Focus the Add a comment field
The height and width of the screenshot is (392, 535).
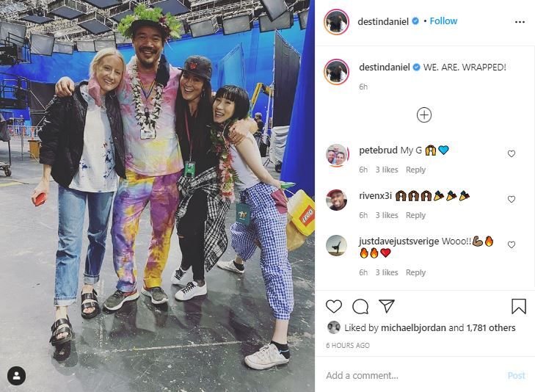(x=413, y=376)
